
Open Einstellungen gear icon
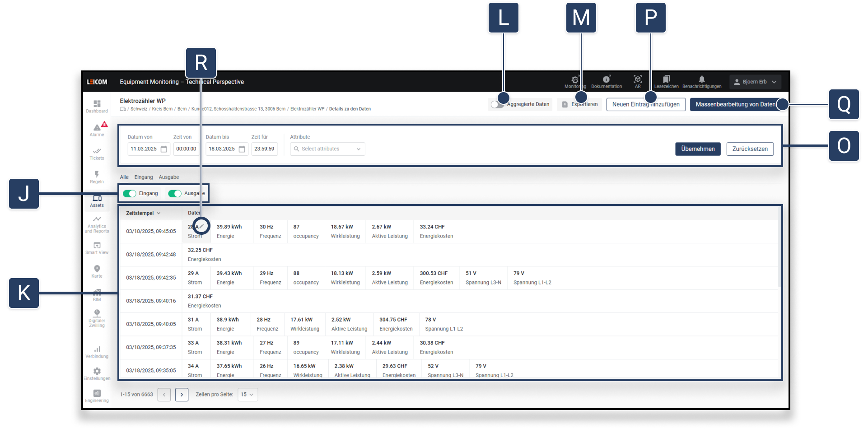tap(97, 373)
